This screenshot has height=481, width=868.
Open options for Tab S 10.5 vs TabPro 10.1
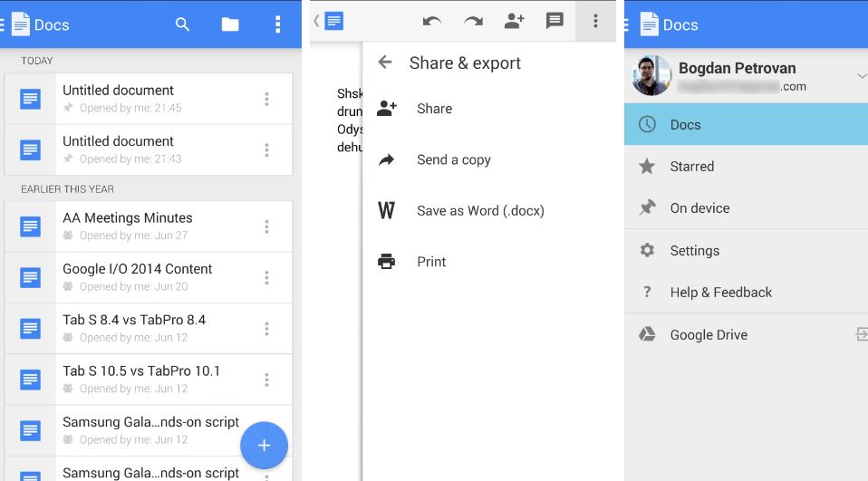pos(266,380)
